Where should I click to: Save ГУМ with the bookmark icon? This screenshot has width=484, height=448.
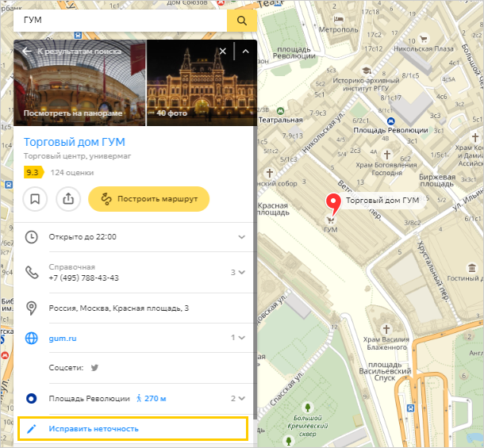(x=35, y=199)
